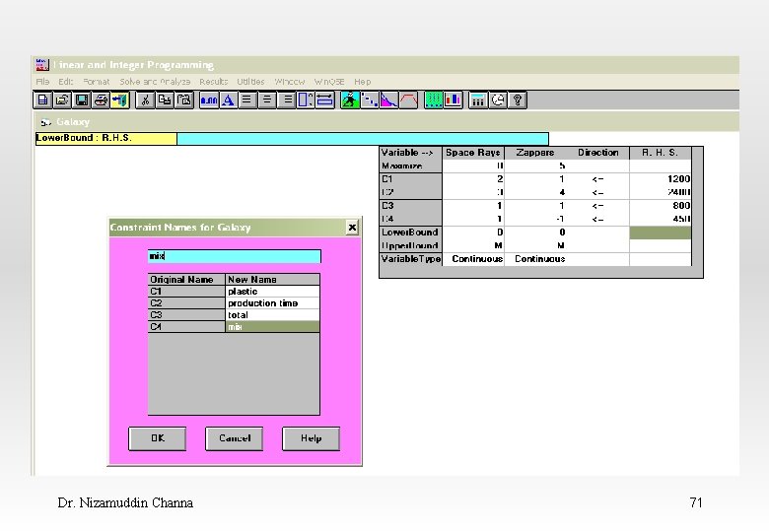Click the cyan cell entry bar
The image size is (769, 532).
coord(363,139)
